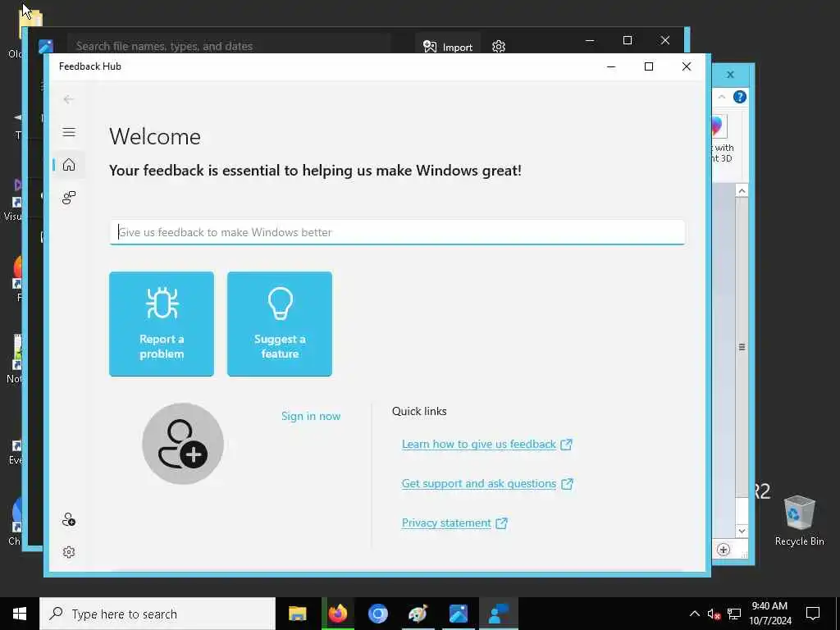The width and height of the screenshot is (840, 630).
Task: Open Learn how to give us feedback
Action: pyautogui.click(x=487, y=444)
